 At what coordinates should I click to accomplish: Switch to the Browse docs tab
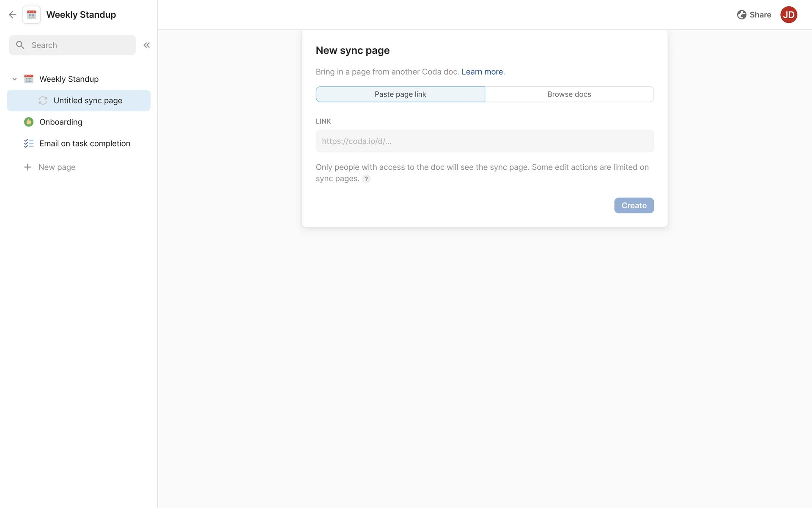569,94
